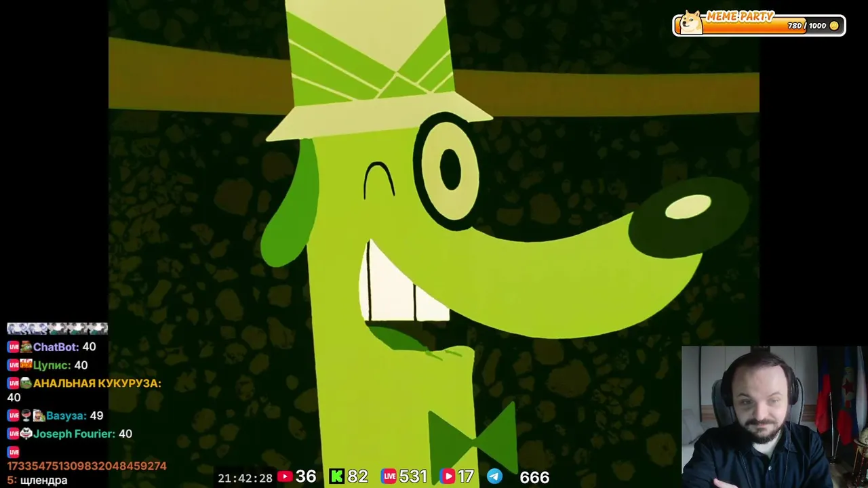
Task: Click the Цупис username in chat
Action: point(52,365)
